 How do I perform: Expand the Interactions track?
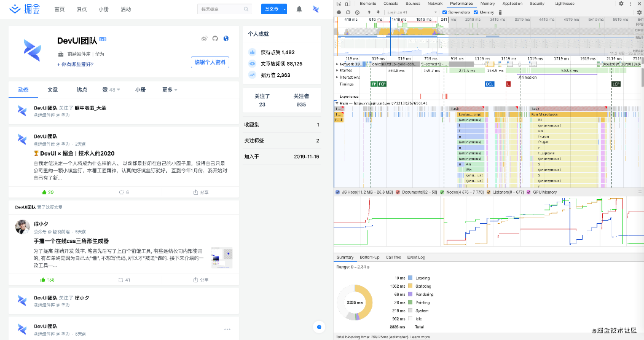(337, 77)
